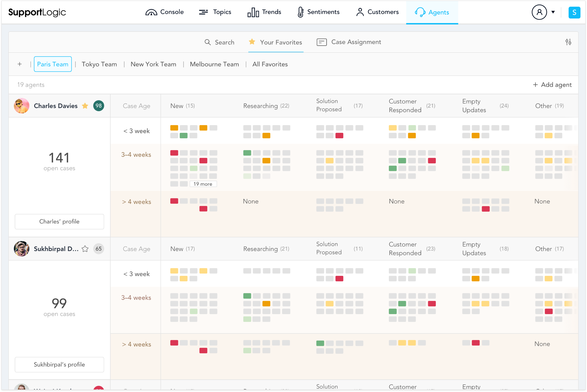Viewport: 587px width, 392px height.
Task: Open the Search tab
Action: point(219,42)
